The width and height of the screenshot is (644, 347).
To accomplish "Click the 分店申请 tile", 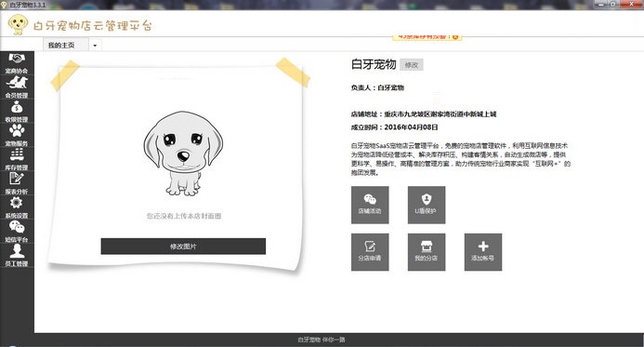I will tap(370, 252).
